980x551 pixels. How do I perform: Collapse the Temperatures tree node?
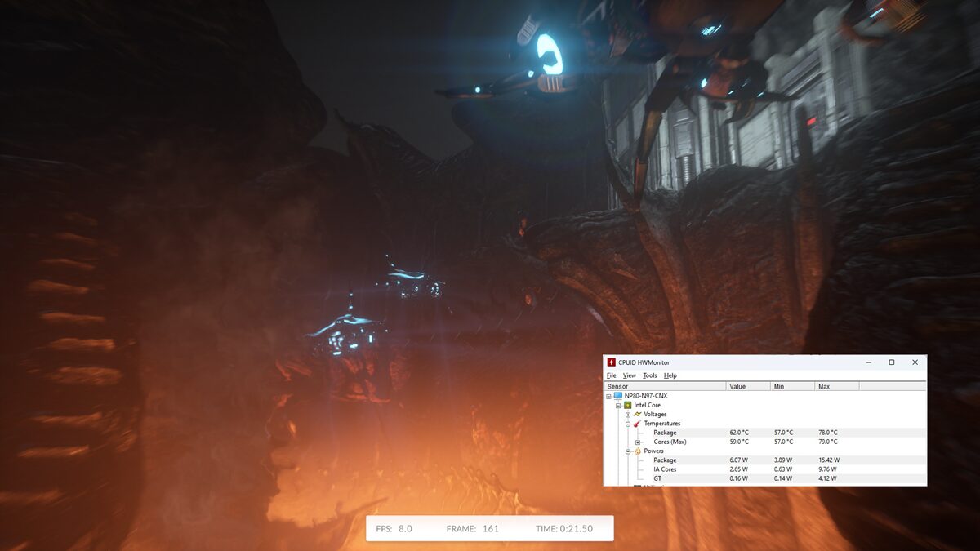[x=628, y=424]
